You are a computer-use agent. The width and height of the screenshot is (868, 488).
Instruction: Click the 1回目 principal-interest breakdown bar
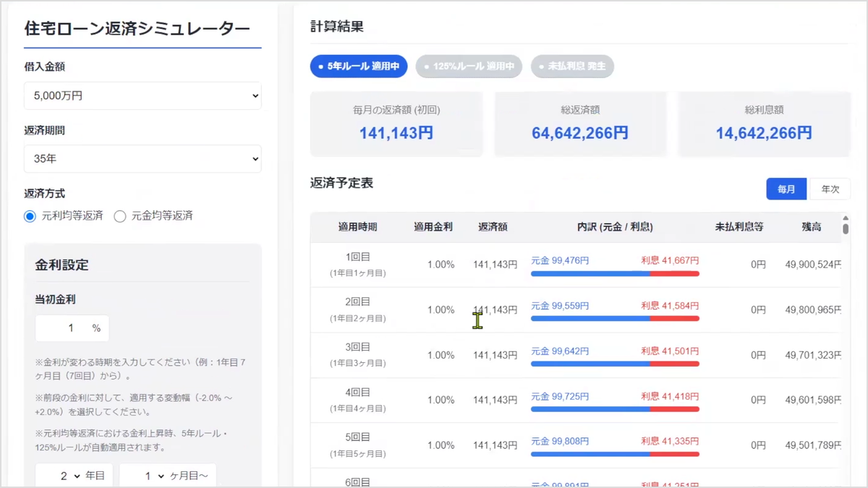(x=615, y=273)
